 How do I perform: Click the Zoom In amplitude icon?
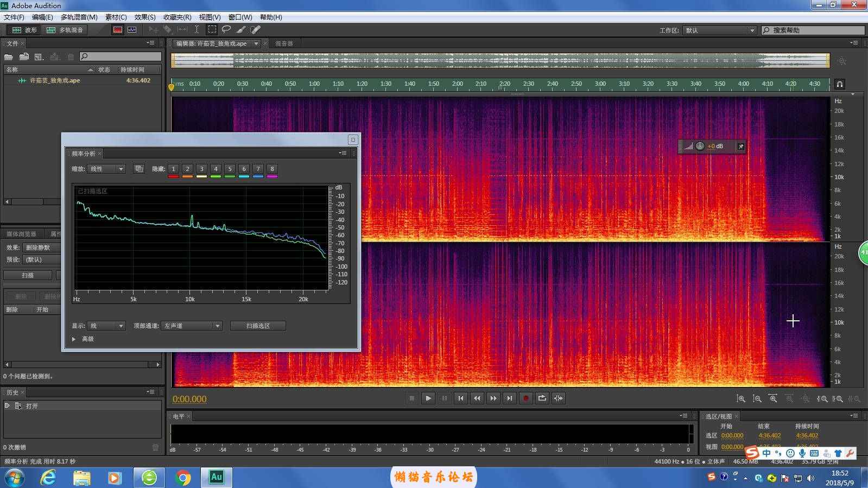[x=740, y=399]
